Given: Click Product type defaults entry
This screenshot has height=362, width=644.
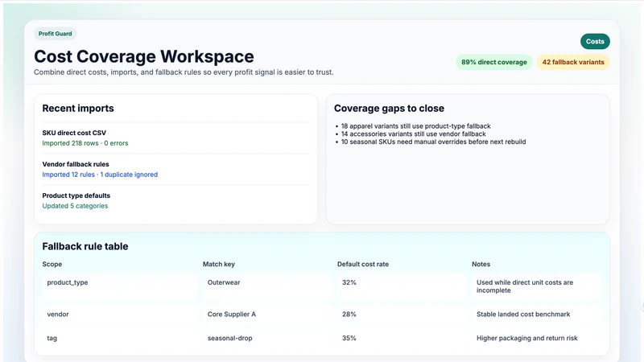Looking at the screenshot, I should tap(76, 195).
